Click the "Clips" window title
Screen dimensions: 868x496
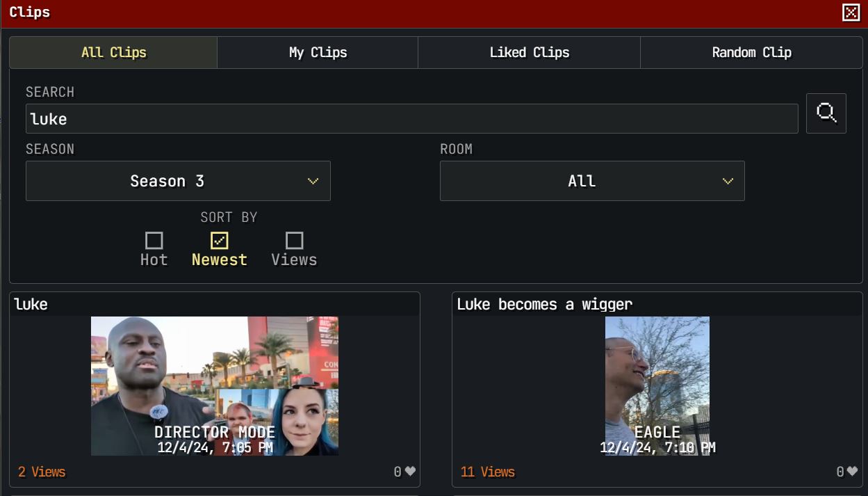point(30,12)
